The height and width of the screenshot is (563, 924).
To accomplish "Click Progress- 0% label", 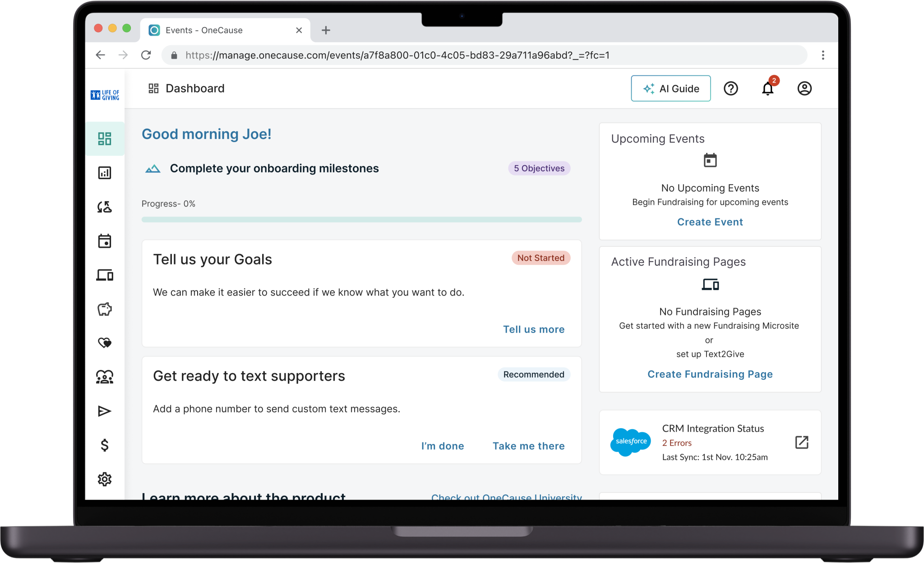I will pyautogui.click(x=168, y=203).
